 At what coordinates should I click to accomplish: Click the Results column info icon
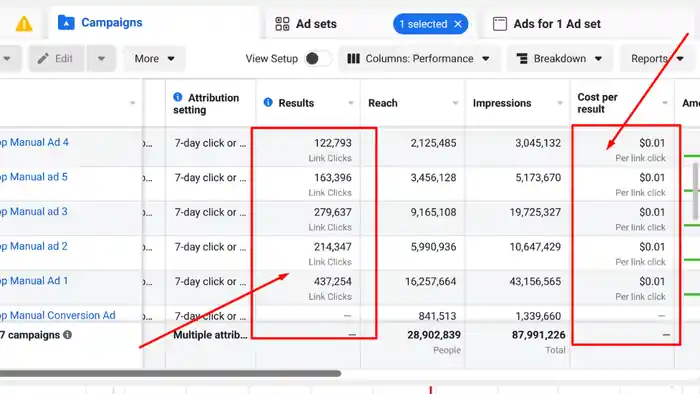pyautogui.click(x=268, y=102)
